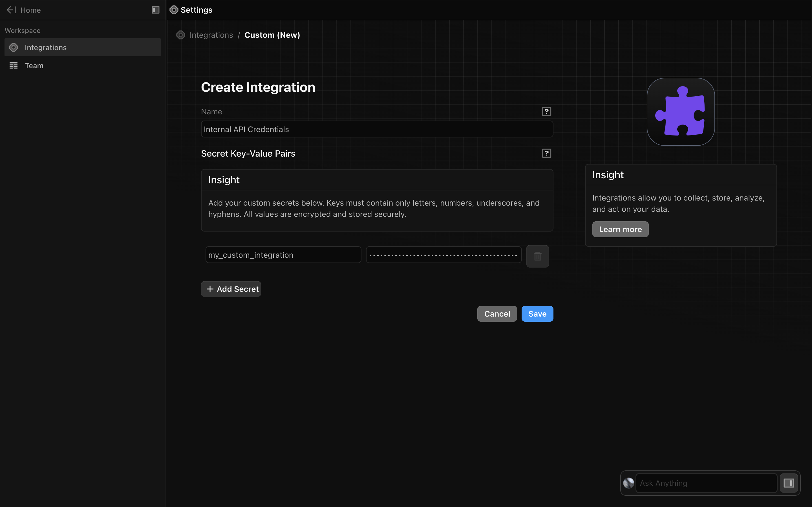
Task: Collapse the left sidebar panel icon
Action: [155, 10]
